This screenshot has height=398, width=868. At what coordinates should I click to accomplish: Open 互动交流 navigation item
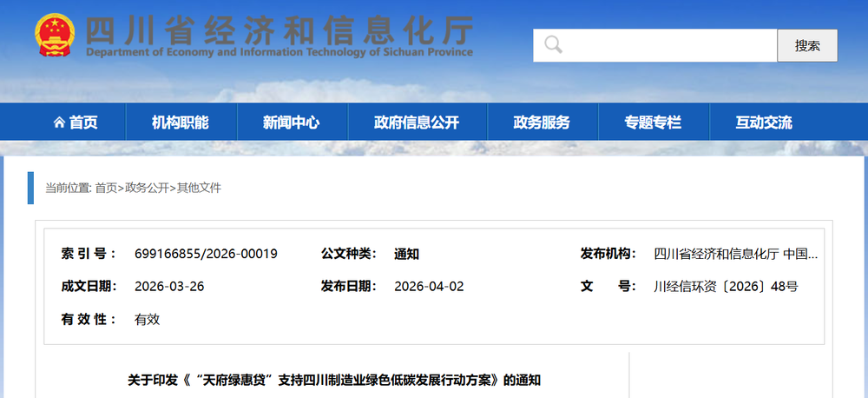pyautogui.click(x=764, y=123)
